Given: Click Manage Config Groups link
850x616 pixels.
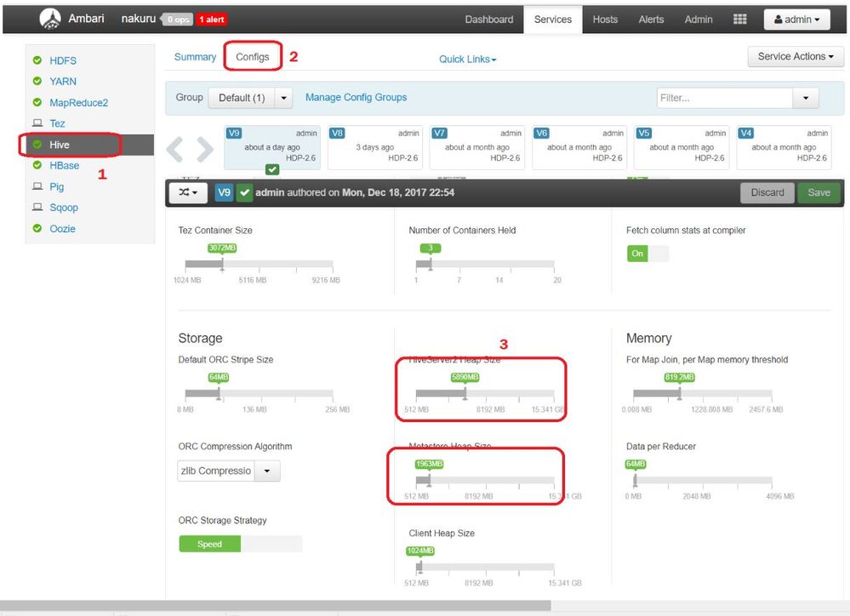Looking at the screenshot, I should [x=357, y=98].
